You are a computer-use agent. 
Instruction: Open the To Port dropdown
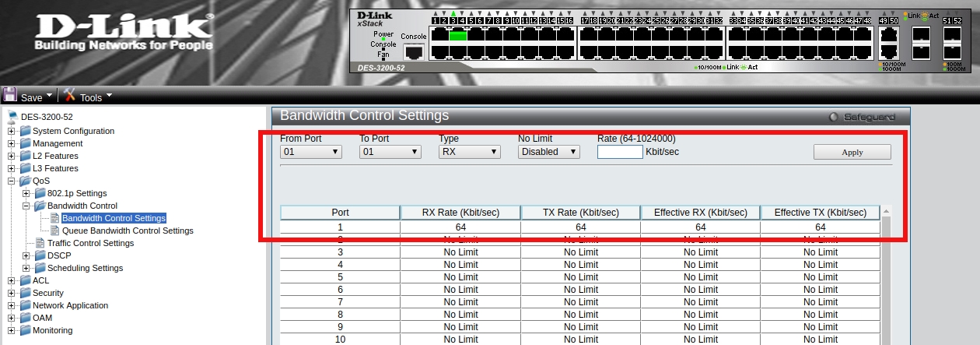point(390,152)
